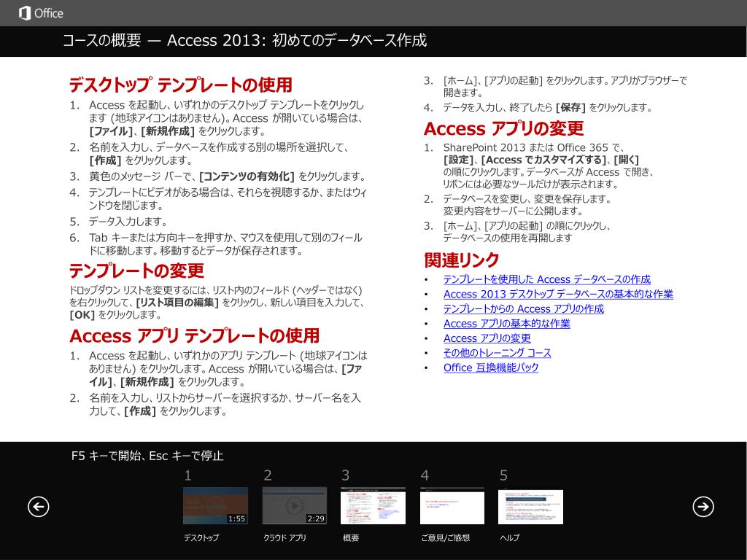Click heading Access アプリ テンプレートの使用
Image resolution: width=747 pixels, height=560 pixels.
coord(194,335)
